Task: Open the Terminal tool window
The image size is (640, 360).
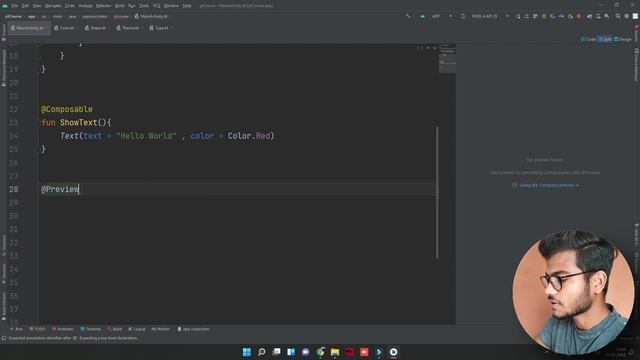Action: pos(90,329)
